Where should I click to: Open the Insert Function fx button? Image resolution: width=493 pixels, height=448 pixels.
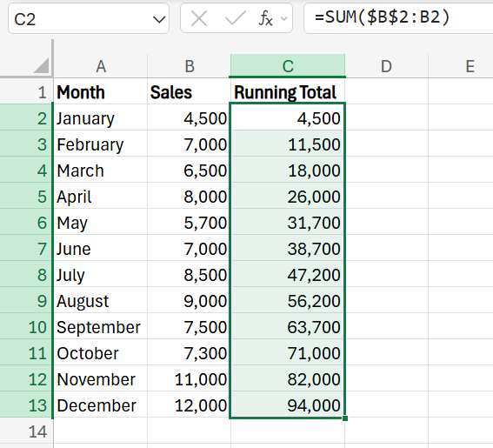pos(266,18)
